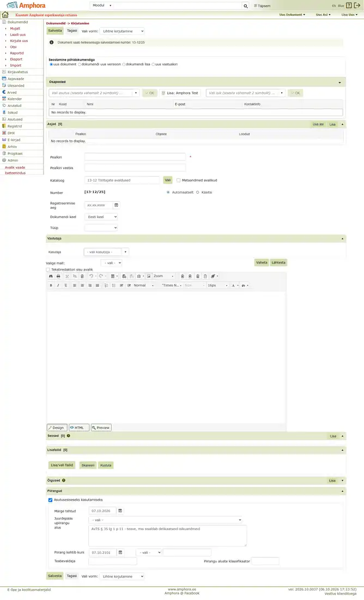Check 'Metaandmed avalikud' checkbox

[x=179, y=180]
